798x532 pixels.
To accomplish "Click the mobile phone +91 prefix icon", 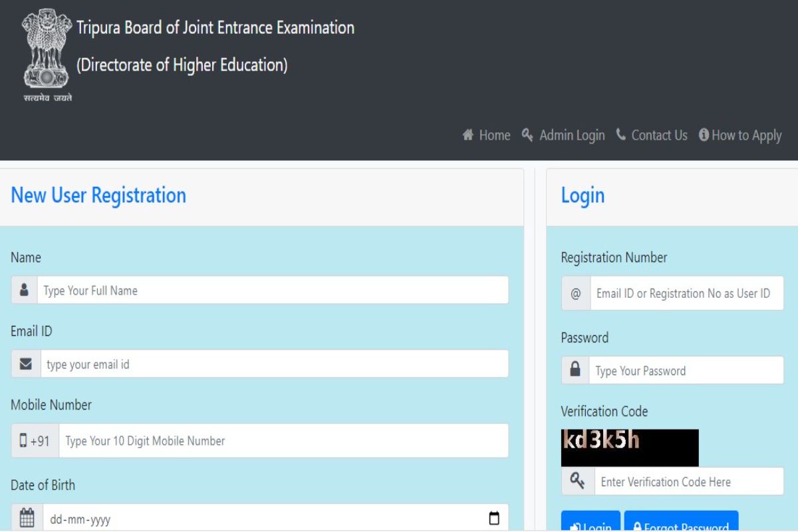I will click(35, 441).
